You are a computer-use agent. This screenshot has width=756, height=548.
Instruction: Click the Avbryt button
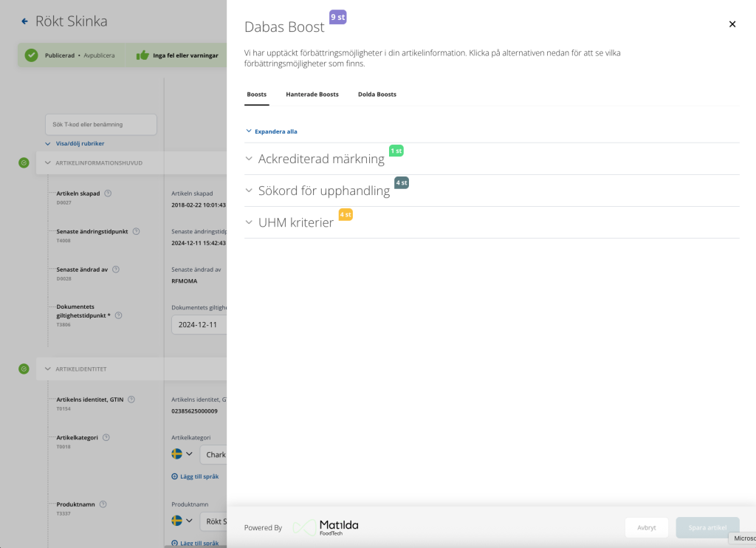tap(647, 528)
